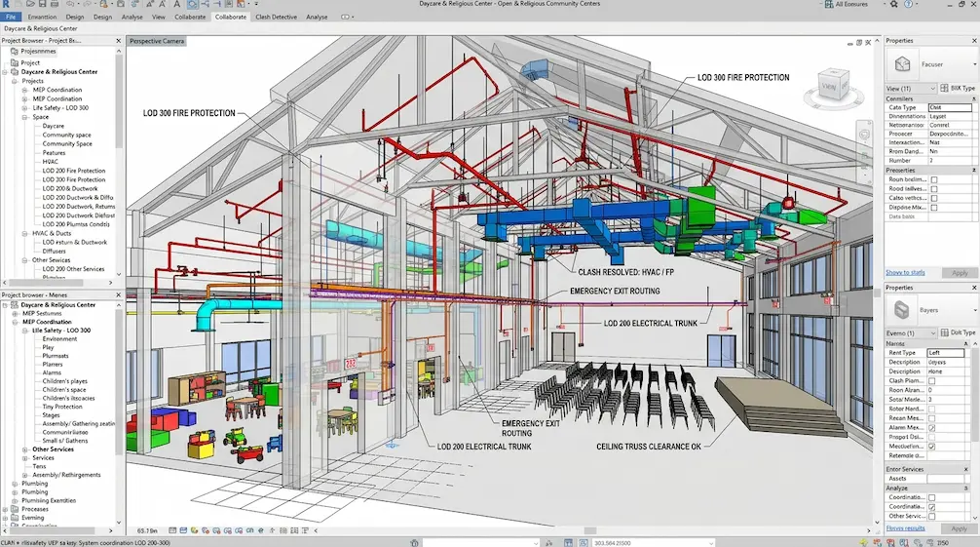Open the File menu
Image resolution: width=980 pixels, height=547 pixels.
coord(11,17)
